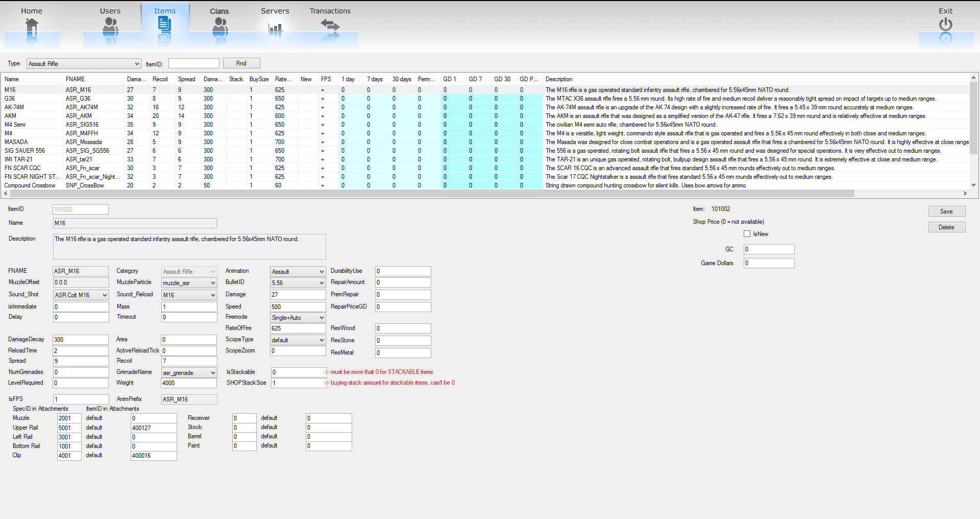The height and width of the screenshot is (519, 980).
Task: Select the G36 row in the table
Action: pyautogui.click(x=485, y=99)
